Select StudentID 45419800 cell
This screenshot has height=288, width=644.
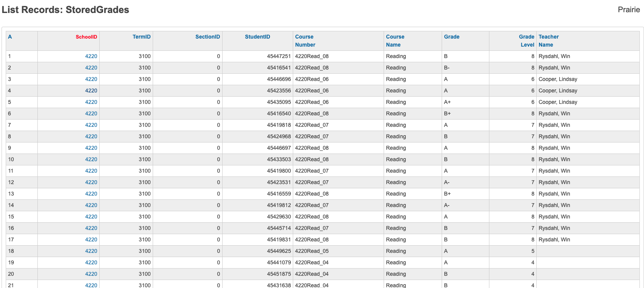pyautogui.click(x=258, y=171)
